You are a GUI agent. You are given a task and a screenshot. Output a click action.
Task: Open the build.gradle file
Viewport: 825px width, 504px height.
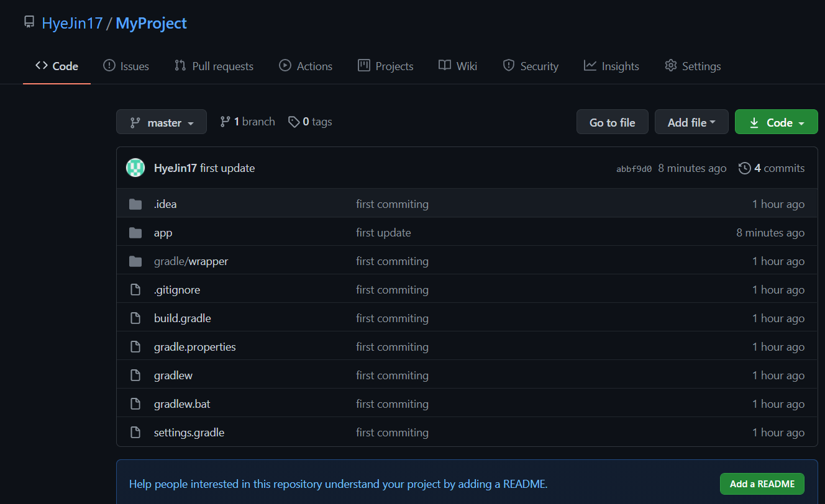(183, 318)
